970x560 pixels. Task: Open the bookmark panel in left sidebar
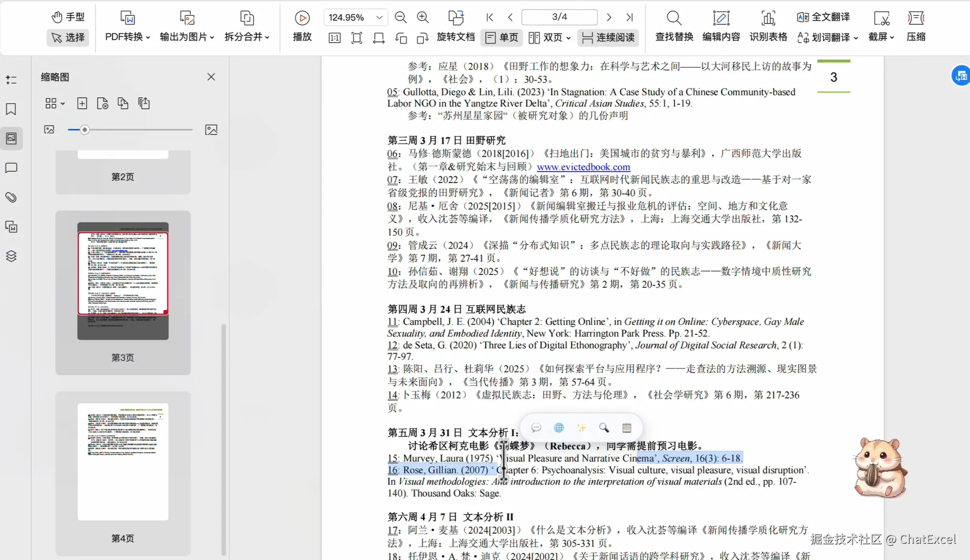click(11, 109)
